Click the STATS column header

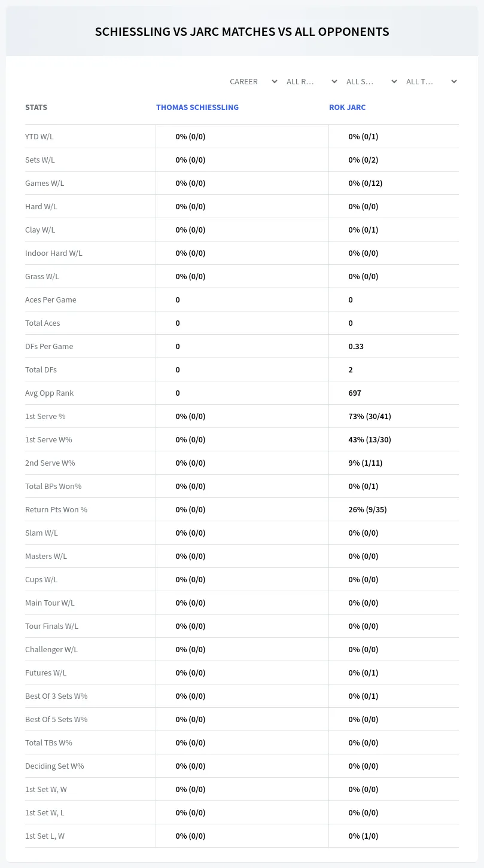[36, 108]
